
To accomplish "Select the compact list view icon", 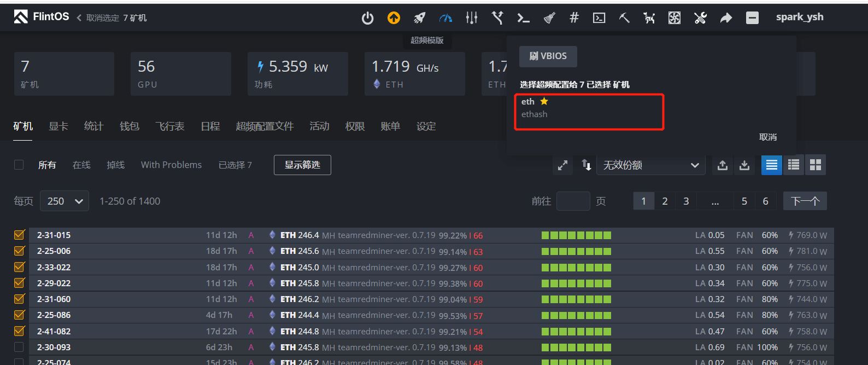I will (794, 165).
